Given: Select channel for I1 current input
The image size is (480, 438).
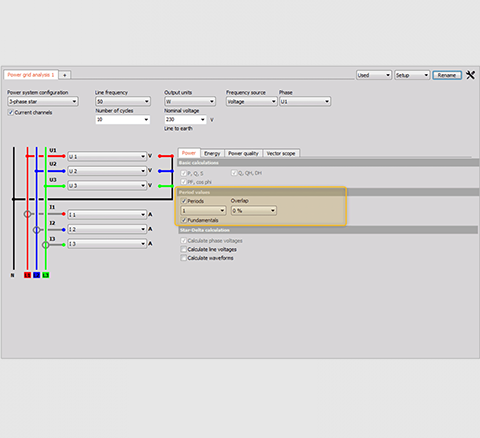Looking at the screenshot, I should pos(107,214).
